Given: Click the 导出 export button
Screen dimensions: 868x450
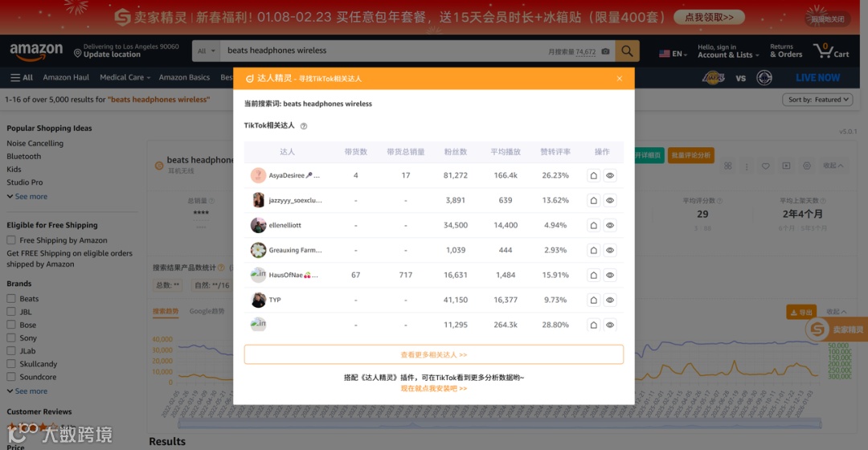Looking at the screenshot, I should tap(801, 312).
